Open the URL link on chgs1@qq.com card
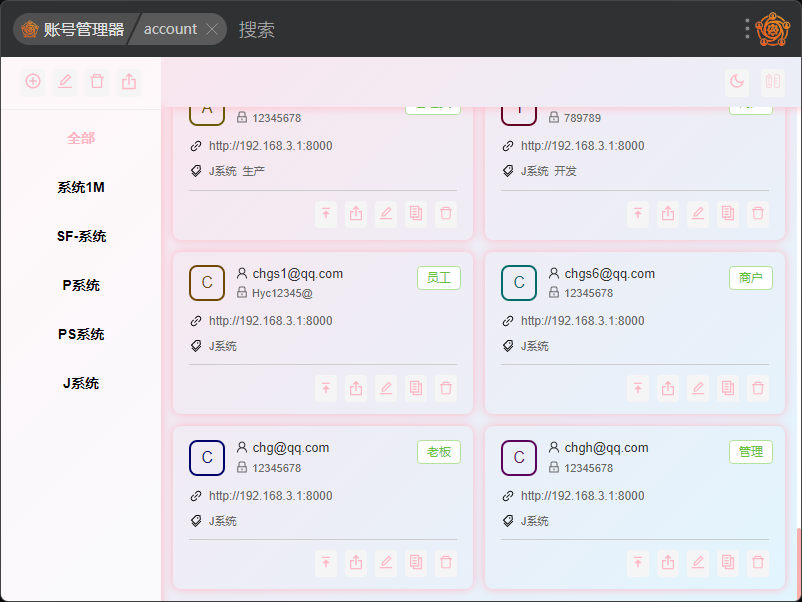This screenshot has height=602, width=802. [271, 321]
